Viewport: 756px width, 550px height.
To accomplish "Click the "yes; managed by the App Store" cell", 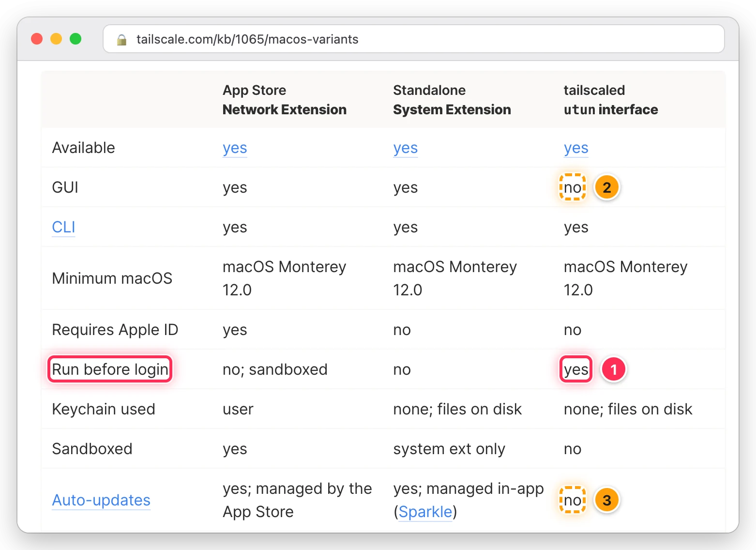I will (x=297, y=500).
